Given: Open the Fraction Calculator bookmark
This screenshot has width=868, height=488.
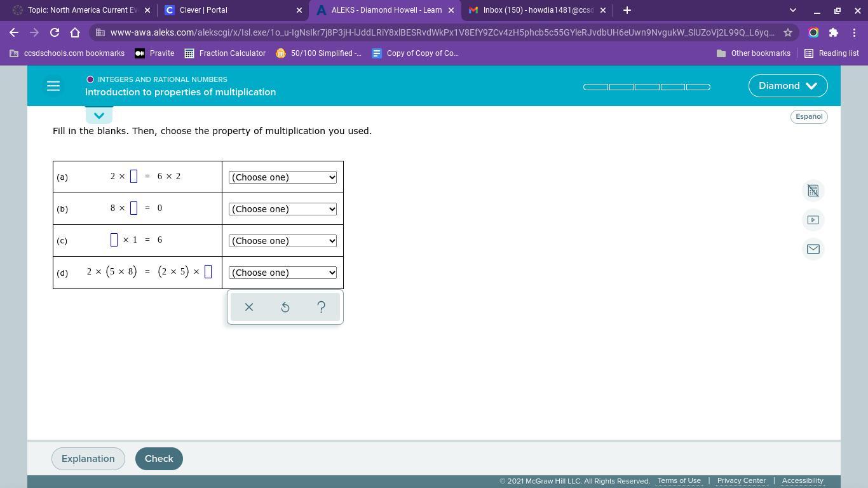Looking at the screenshot, I should point(225,53).
